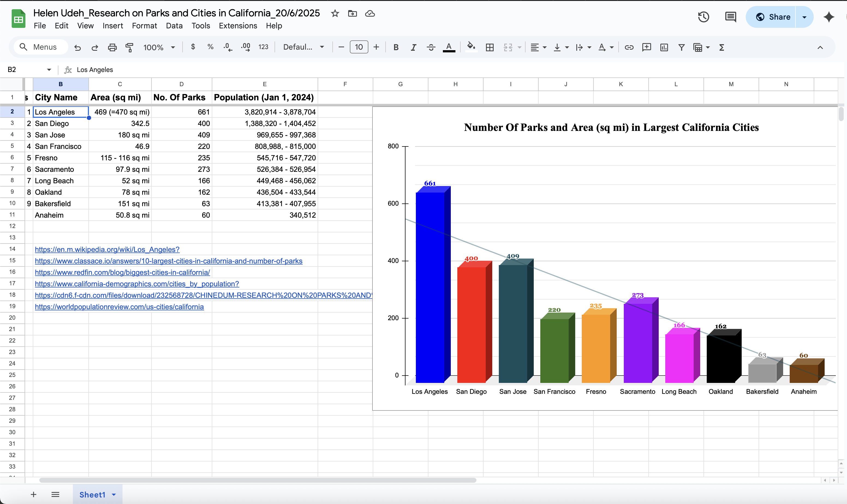Open the Los Angeles Wikipedia link
Viewport: 847px width, 504px height.
pos(107,249)
